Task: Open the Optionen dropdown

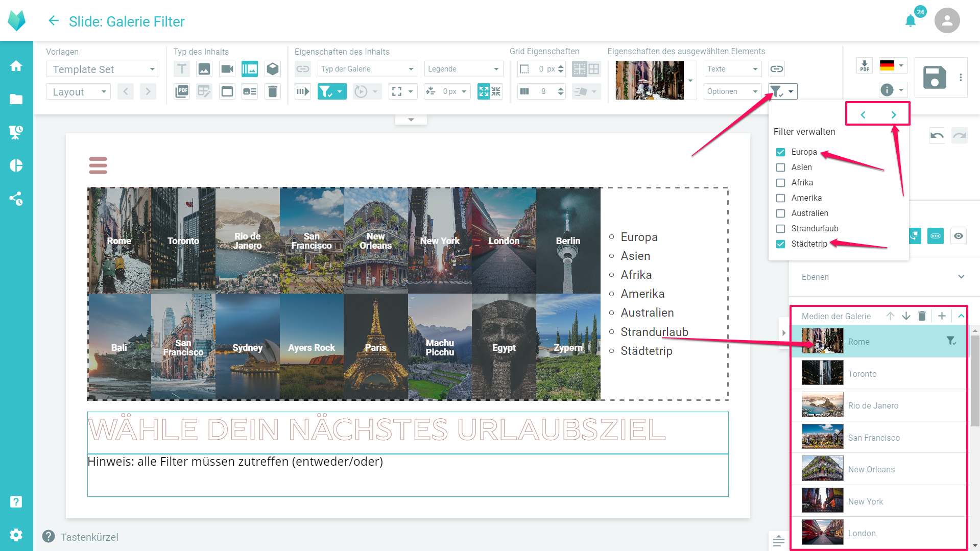Action: tap(732, 91)
